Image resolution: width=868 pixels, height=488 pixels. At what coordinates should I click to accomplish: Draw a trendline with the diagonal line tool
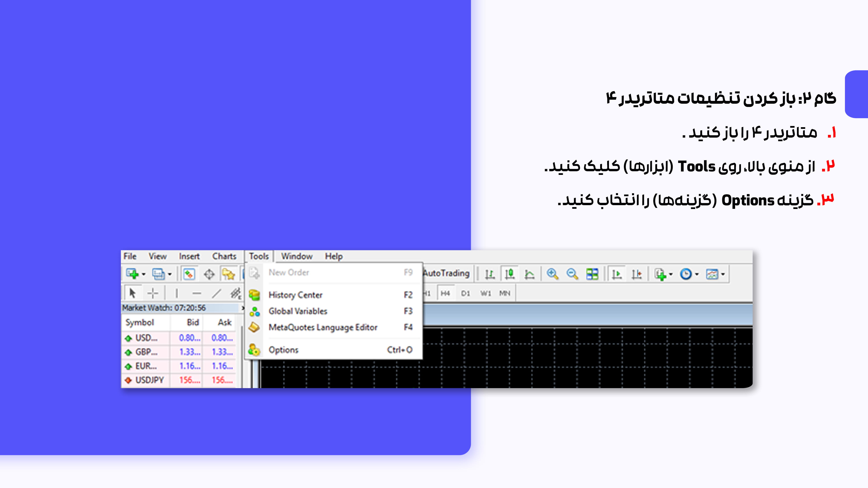pos(216,293)
